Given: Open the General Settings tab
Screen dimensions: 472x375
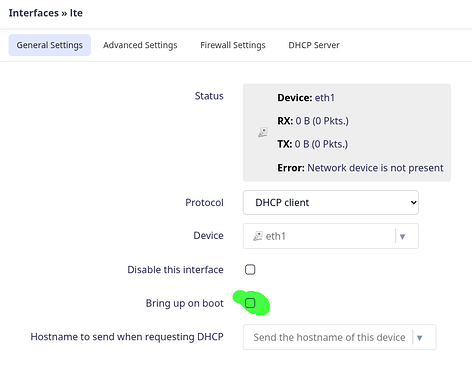Looking at the screenshot, I should click(x=50, y=45).
